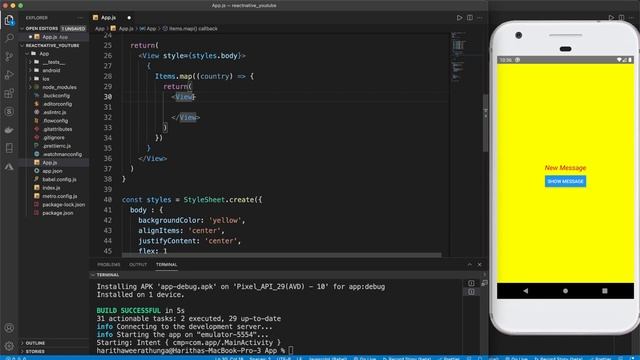Image resolution: width=640 pixels, height=360 pixels.
Task: Open .prettierrc.js file in explorer
Action: click(x=56, y=146)
